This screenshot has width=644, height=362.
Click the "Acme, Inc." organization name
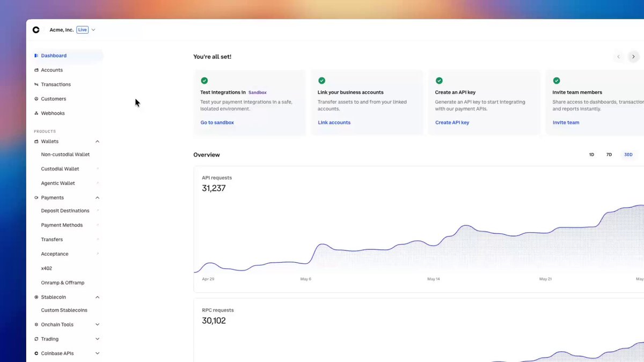pyautogui.click(x=62, y=30)
